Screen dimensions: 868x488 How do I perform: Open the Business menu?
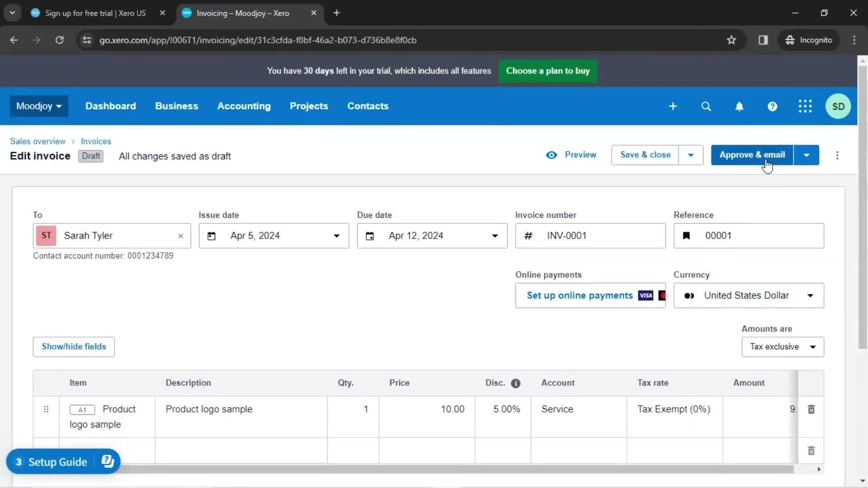click(x=176, y=106)
